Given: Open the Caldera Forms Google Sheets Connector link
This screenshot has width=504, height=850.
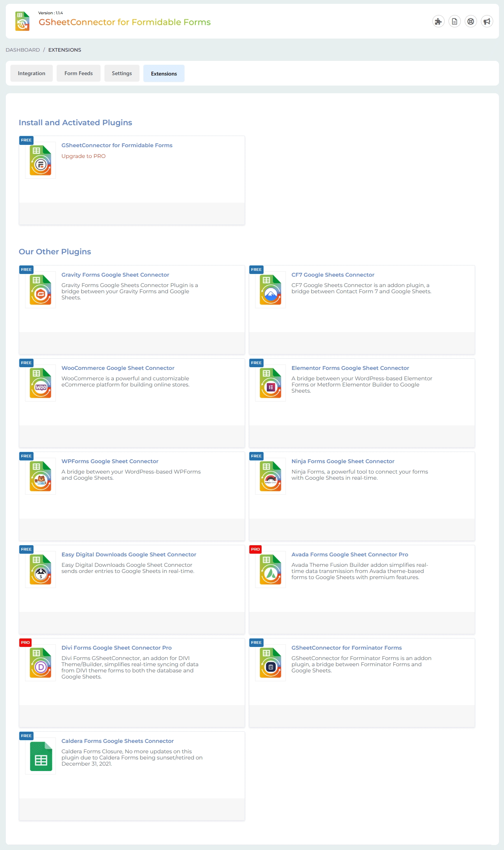Looking at the screenshot, I should coord(118,741).
